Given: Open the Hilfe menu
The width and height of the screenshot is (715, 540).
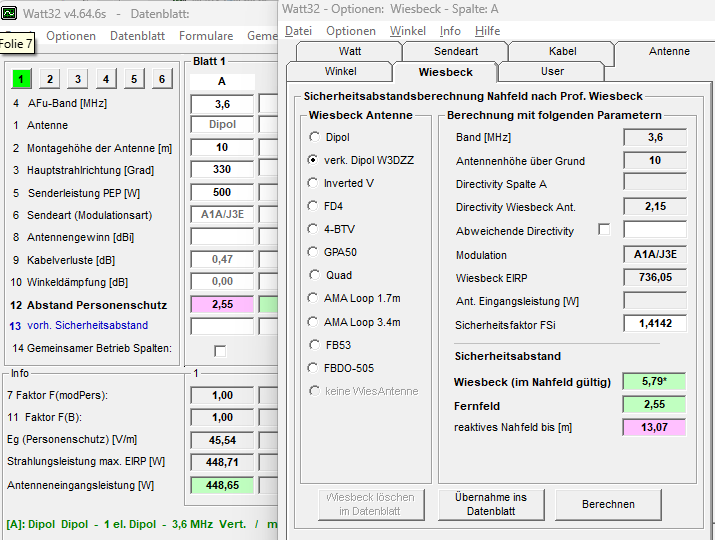Looking at the screenshot, I should [487, 31].
